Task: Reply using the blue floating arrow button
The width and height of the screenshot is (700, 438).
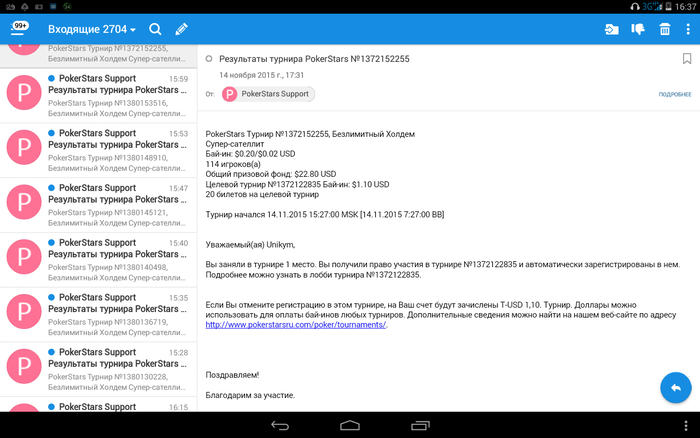Action: coord(675,388)
